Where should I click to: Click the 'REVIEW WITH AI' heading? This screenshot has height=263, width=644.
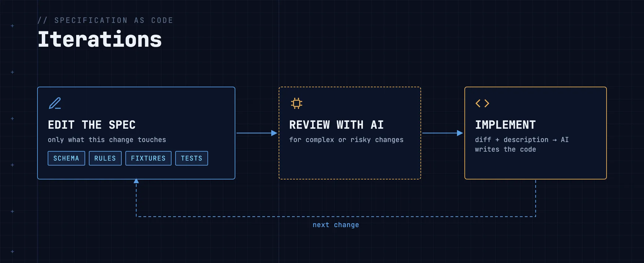coord(337,125)
